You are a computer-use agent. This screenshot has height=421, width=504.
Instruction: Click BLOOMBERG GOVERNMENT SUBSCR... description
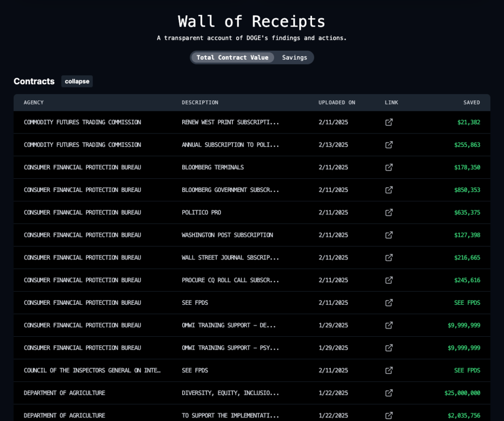[230, 190]
